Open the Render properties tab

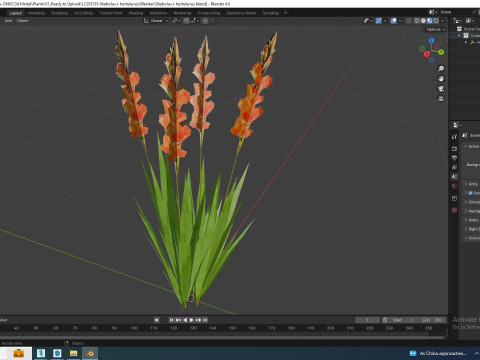454,148
